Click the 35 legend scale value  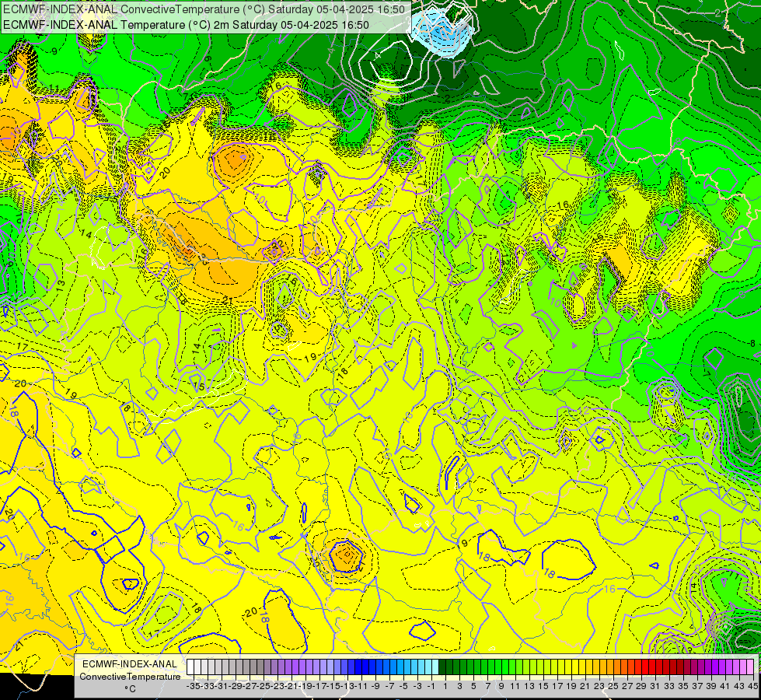[684, 686]
